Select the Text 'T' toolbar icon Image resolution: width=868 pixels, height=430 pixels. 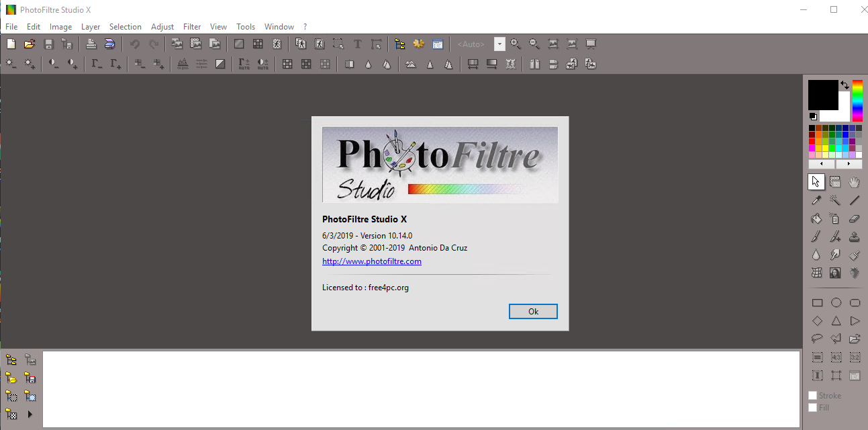point(357,44)
